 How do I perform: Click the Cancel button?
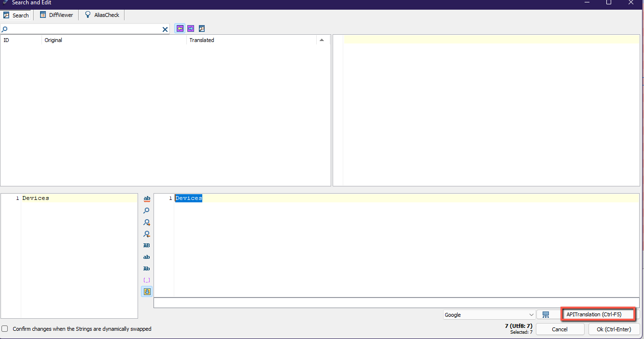pos(560,329)
